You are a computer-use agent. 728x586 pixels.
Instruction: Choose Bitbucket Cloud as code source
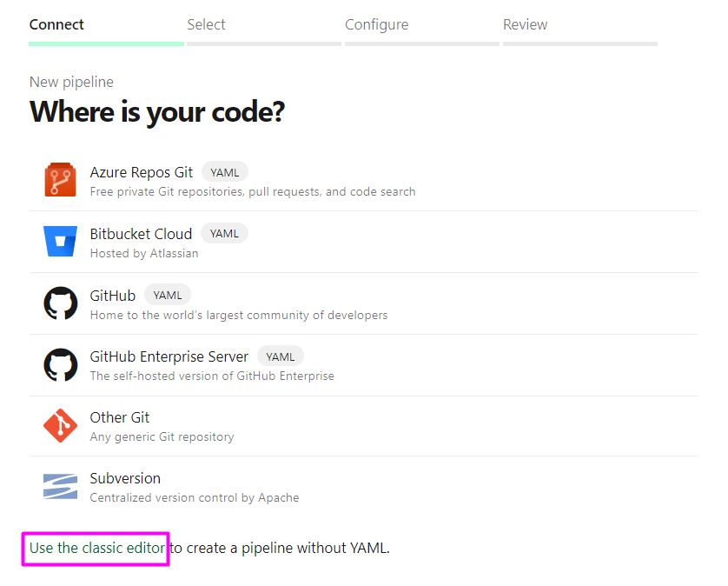click(141, 234)
